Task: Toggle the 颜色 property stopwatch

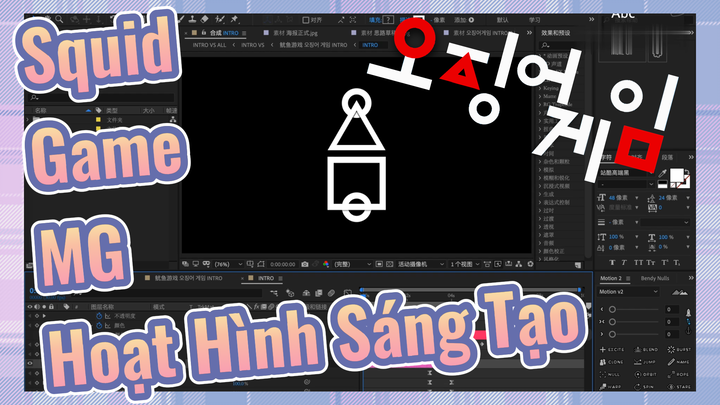Action: tap(99, 325)
